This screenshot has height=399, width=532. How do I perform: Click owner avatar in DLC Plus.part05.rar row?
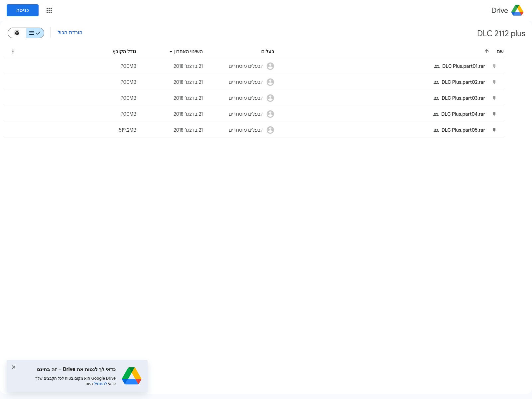(x=271, y=130)
